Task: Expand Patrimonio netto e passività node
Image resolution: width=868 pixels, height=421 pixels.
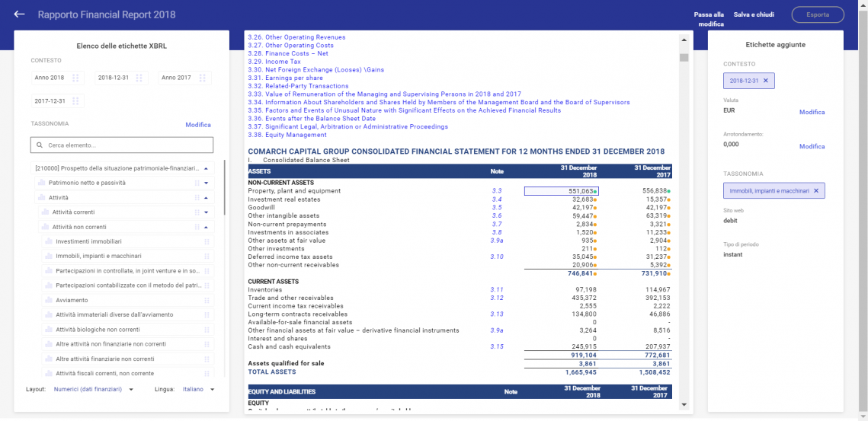Action: [x=206, y=183]
